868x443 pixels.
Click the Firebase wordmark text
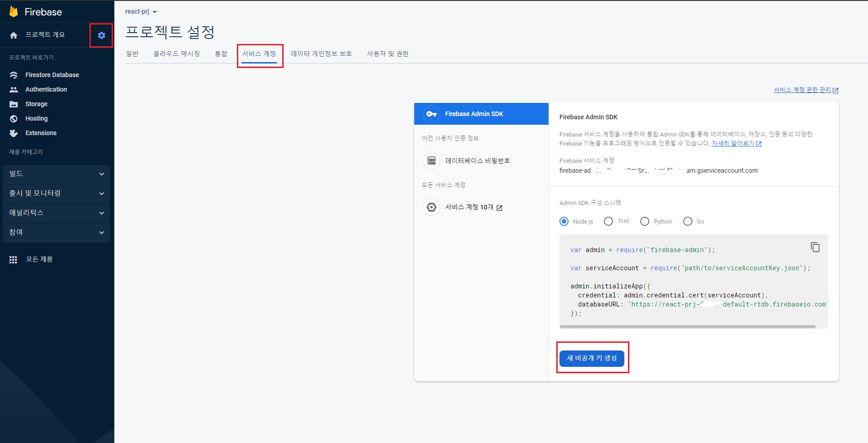pos(43,12)
